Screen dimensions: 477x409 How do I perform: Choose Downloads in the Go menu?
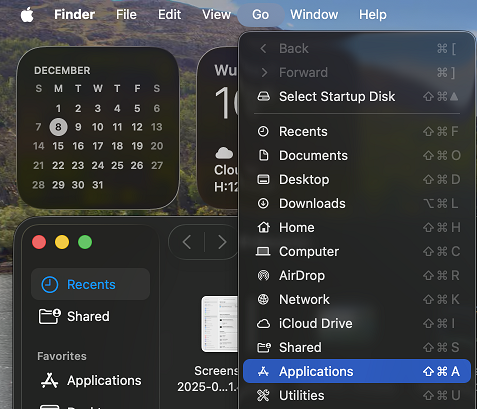point(357,203)
